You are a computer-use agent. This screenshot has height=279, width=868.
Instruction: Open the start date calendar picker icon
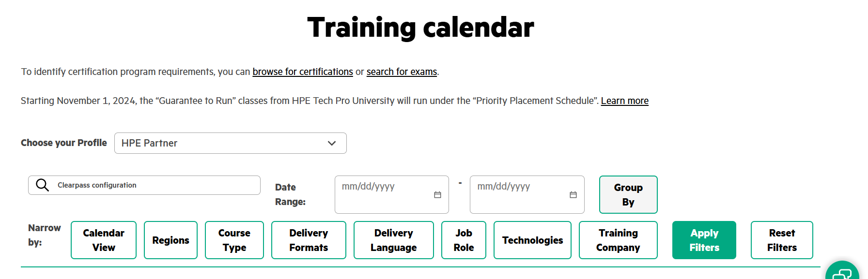point(437,195)
